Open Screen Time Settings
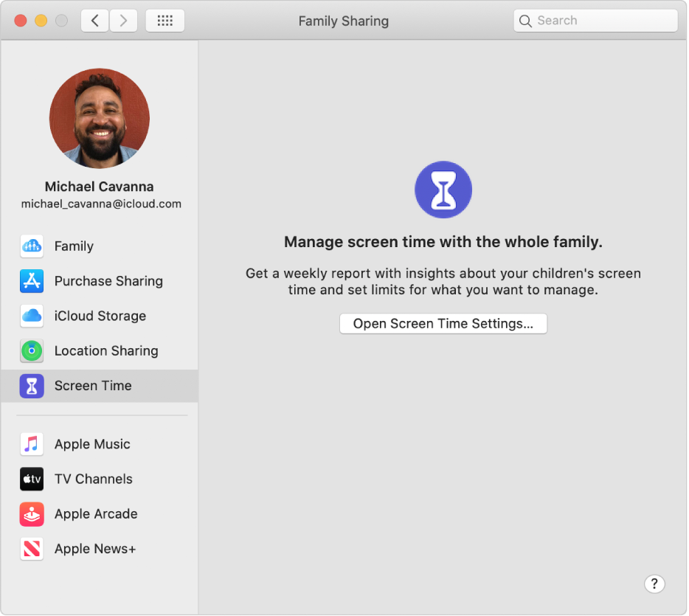 (x=443, y=324)
